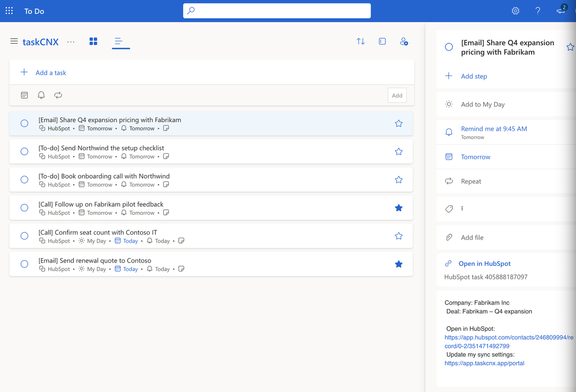Click Company: Fabrikam Inc note text
Viewport: 576px width, 392px height.
pos(477,303)
